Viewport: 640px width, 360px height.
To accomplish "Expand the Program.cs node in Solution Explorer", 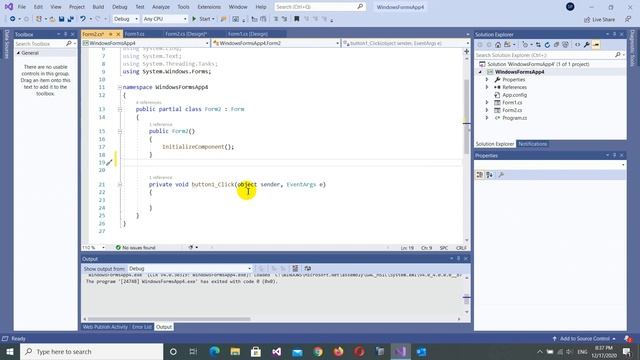I will coord(487,118).
